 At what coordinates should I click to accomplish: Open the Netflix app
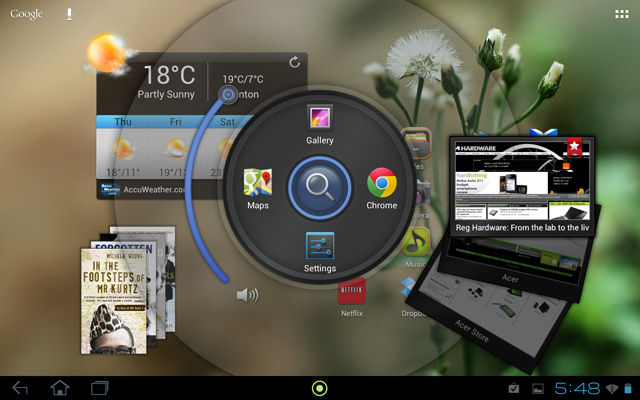click(351, 297)
